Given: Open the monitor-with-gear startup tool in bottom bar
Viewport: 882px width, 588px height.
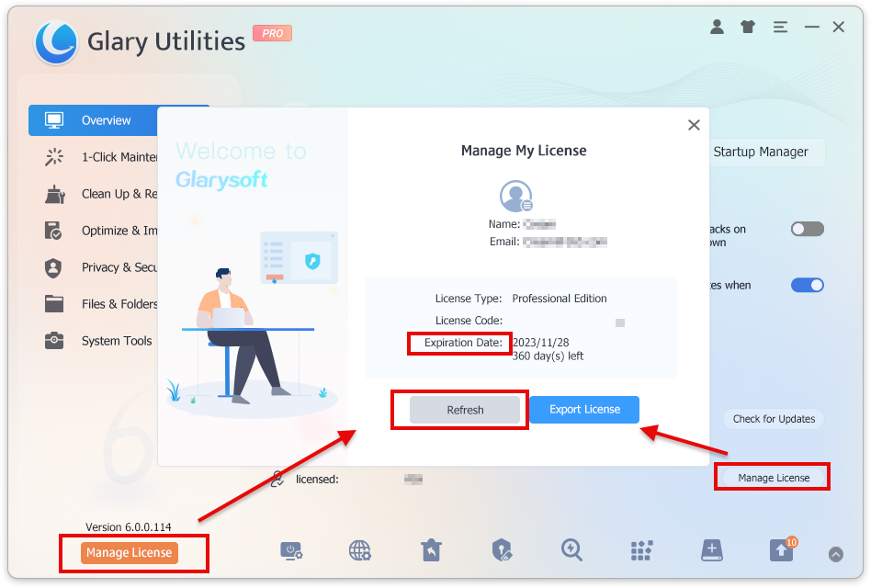Looking at the screenshot, I should [x=291, y=551].
